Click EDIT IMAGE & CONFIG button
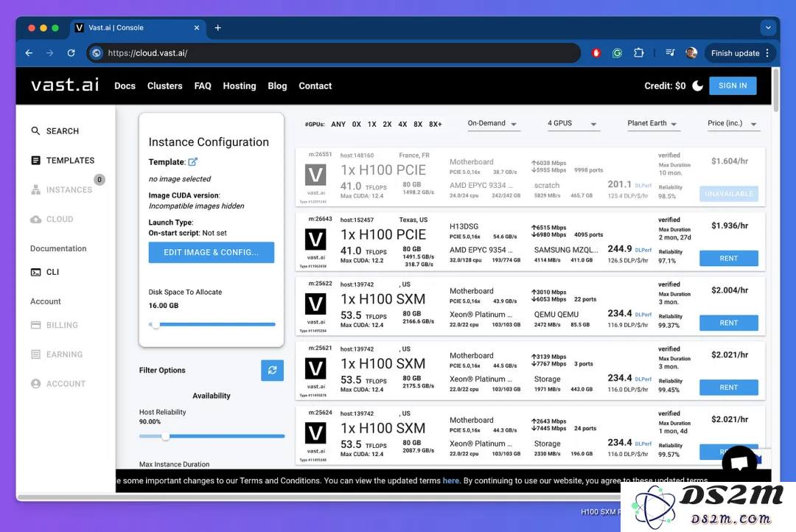 click(x=212, y=252)
